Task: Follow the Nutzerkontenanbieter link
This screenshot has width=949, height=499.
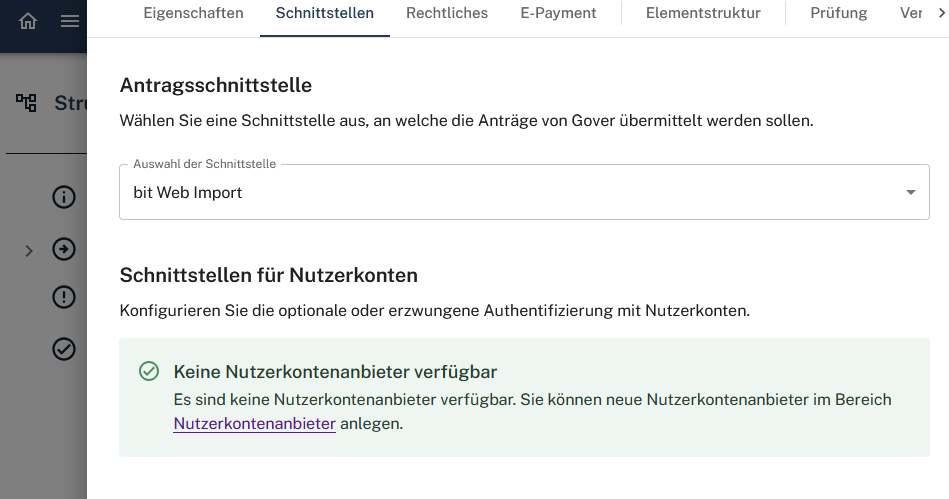Action: pos(254,423)
